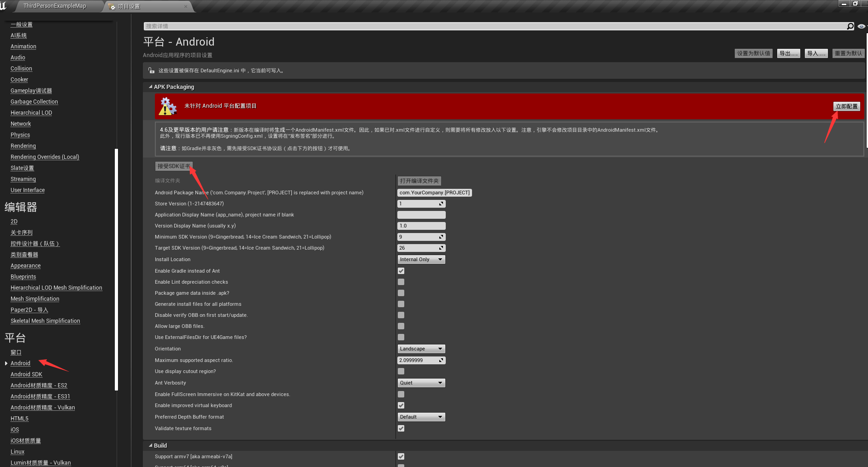Screen dimensions: 868x467
Task: Uncheck Enable improved virtual keyboard
Action: coord(401,405)
